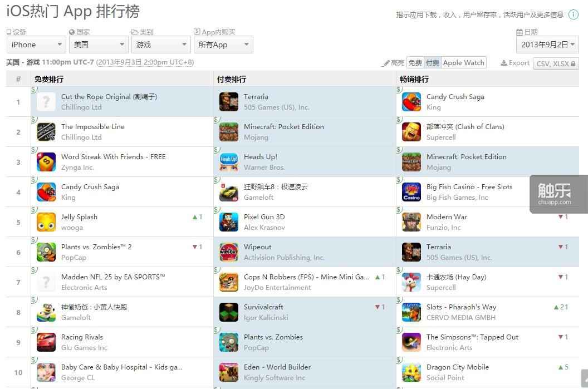Expand the 美国 country dropdown
The width and height of the screenshot is (588, 389).
[99, 45]
